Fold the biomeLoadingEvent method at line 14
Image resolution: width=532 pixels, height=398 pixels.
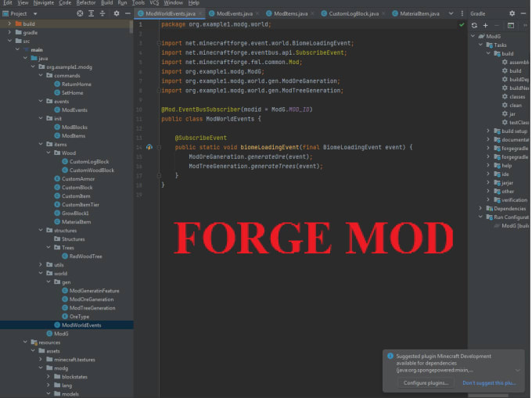click(159, 148)
